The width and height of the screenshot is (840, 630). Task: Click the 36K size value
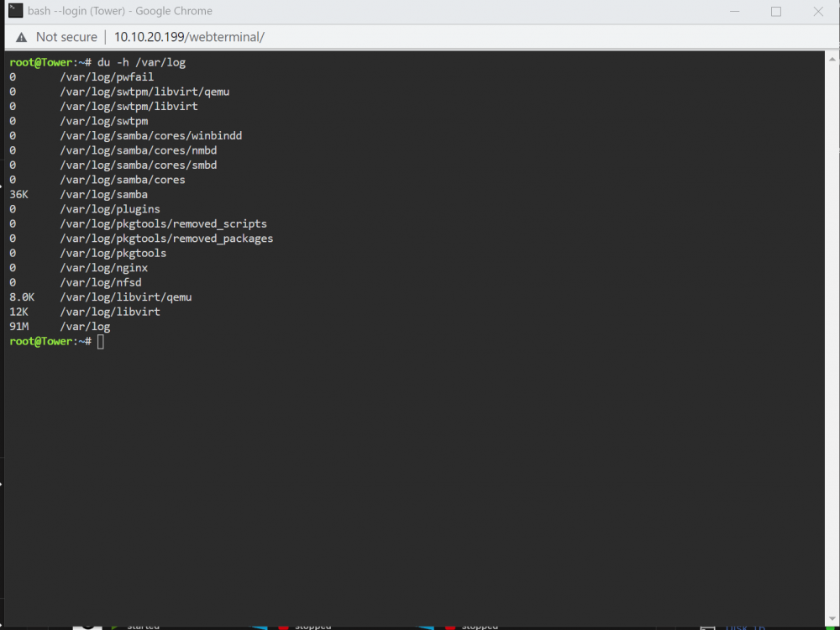coord(18,195)
